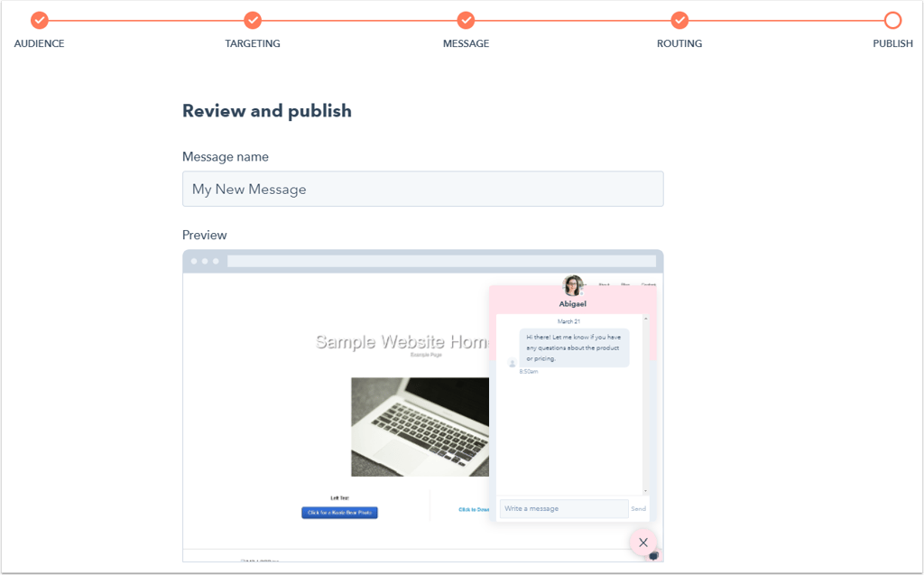Click the MESSAGE step label
This screenshot has width=924, height=575.
coord(467,43)
